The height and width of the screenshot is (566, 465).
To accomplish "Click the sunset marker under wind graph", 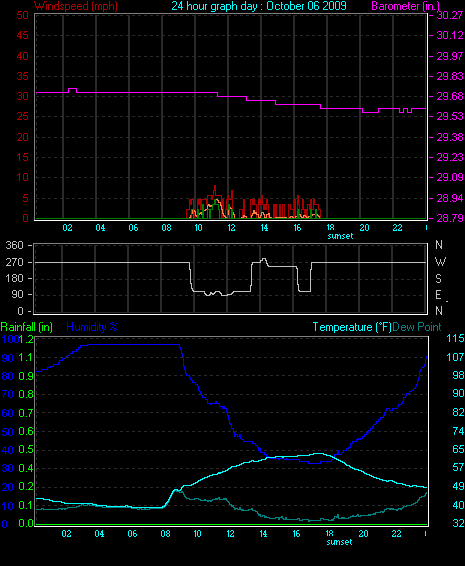I will click(340, 236).
